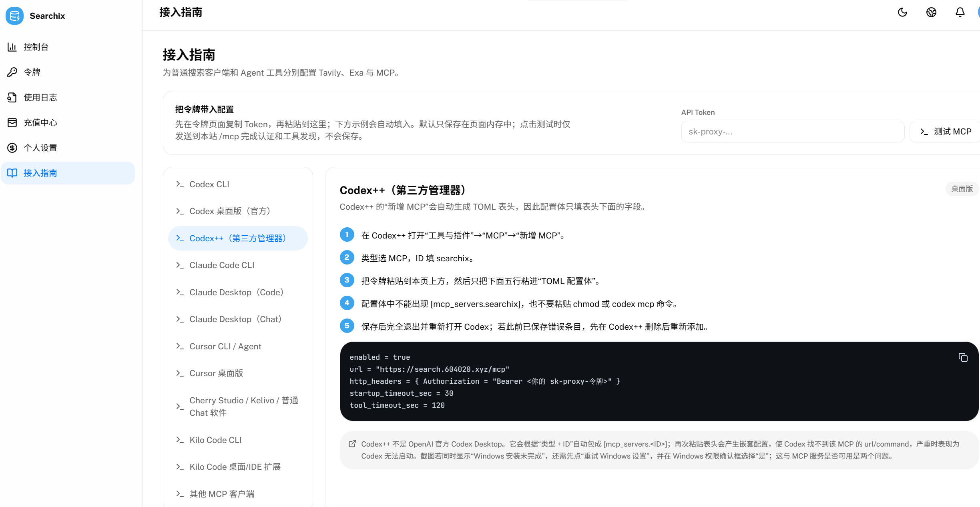This screenshot has width=980, height=507.
Task: Click the http_headers line in code
Action: point(485,381)
